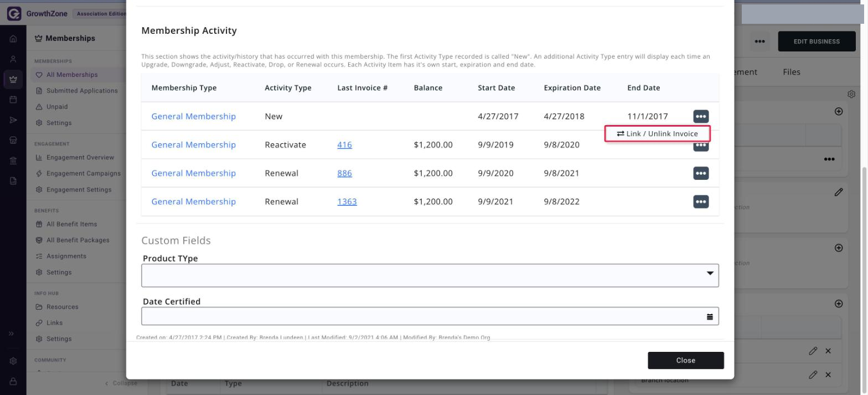Screen dimensions: 868x395
Task: Open the calendar picker in Date Certified field
Action: click(710, 316)
